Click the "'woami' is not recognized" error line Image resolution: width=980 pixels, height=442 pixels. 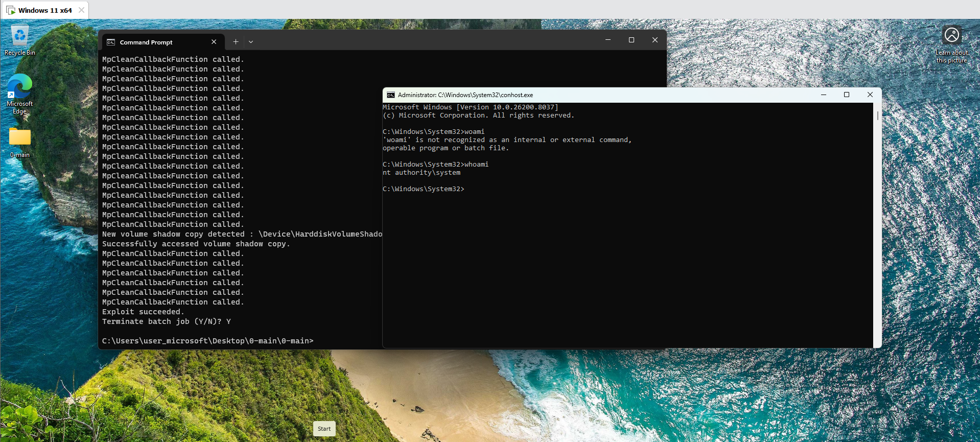click(x=507, y=140)
